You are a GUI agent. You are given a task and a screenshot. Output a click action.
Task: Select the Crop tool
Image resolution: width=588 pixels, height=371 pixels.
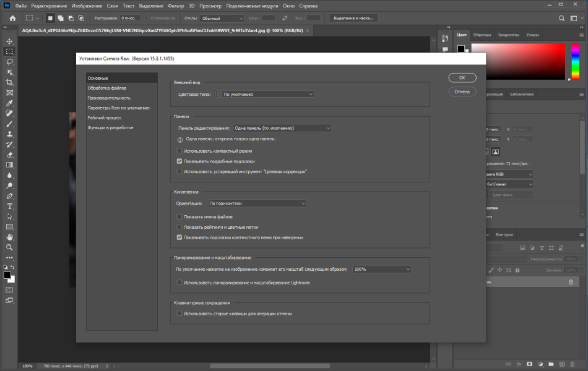[x=10, y=82]
